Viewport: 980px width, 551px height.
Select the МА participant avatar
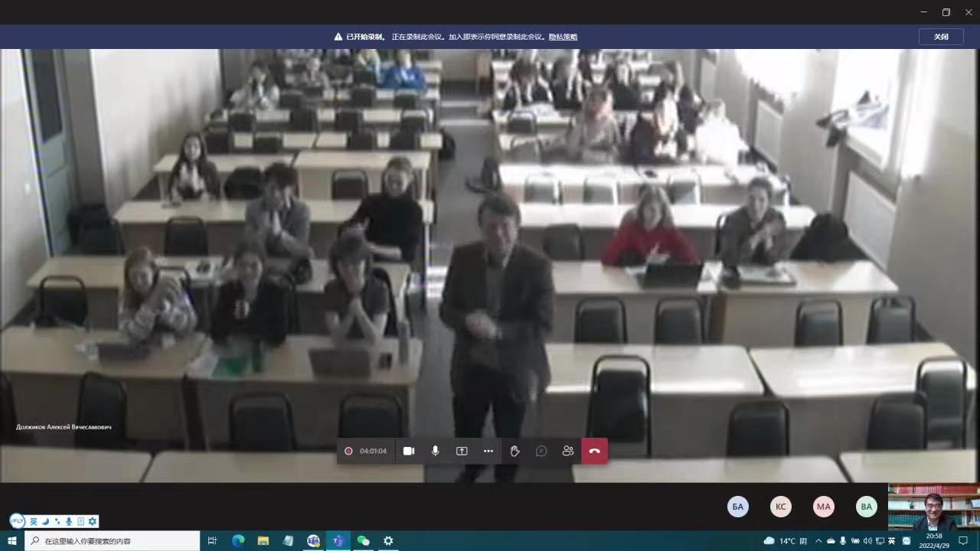pyautogui.click(x=824, y=507)
